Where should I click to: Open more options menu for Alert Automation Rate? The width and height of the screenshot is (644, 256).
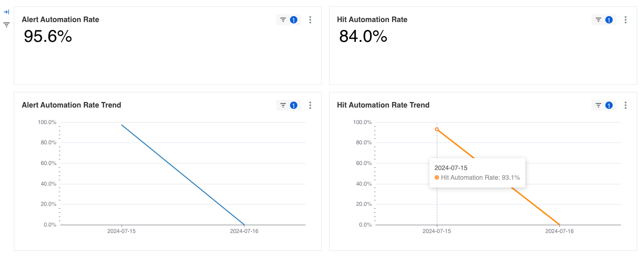[x=310, y=20]
